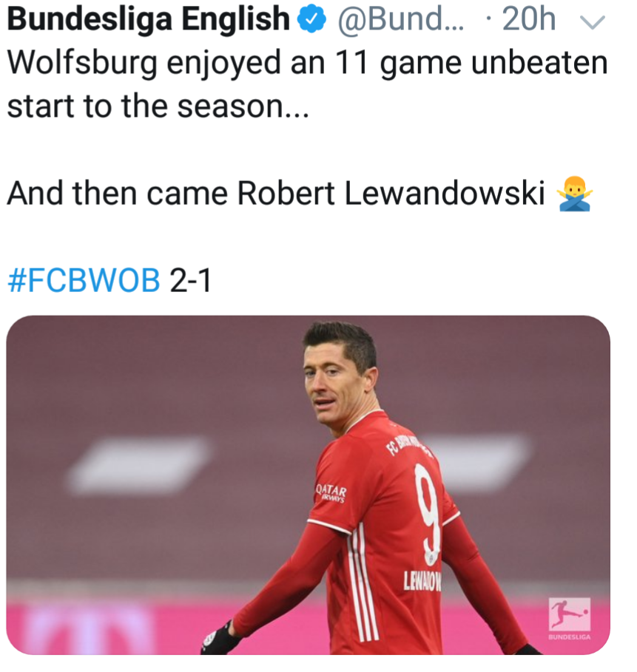Click the Bundesliga logo watermark in photo
The width and height of the screenshot is (637, 672).
(x=569, y=619)
